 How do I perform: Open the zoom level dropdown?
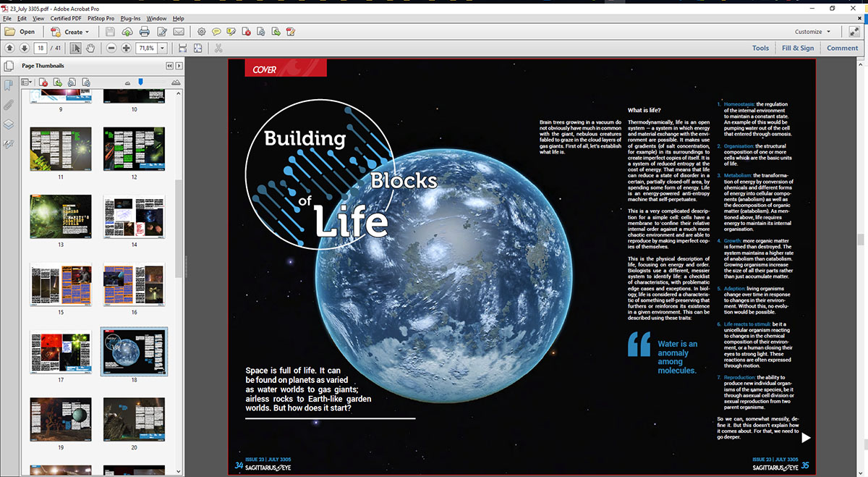(163, 48)
